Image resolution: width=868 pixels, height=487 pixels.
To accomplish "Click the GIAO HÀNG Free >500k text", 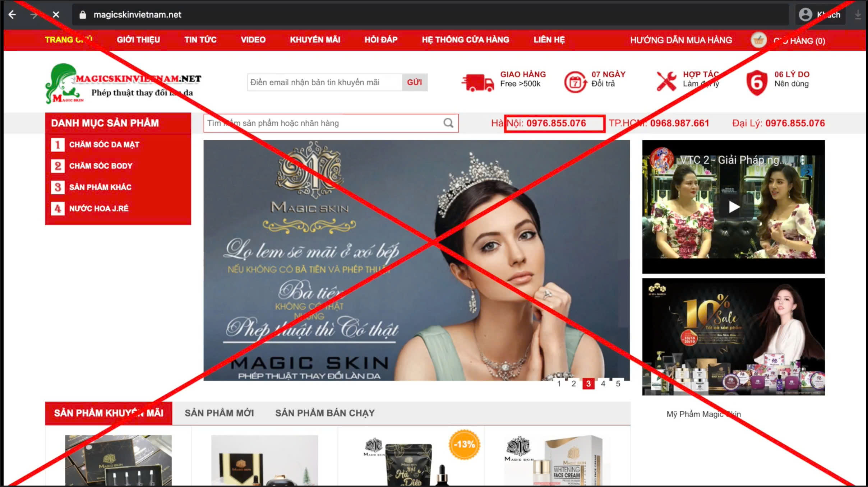I will coord(523,79).
